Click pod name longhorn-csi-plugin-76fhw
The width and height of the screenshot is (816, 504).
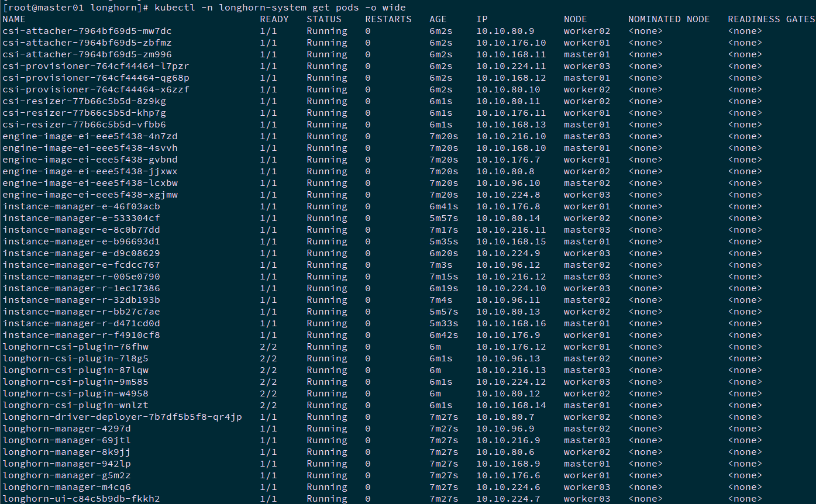(x=75, y=347)
